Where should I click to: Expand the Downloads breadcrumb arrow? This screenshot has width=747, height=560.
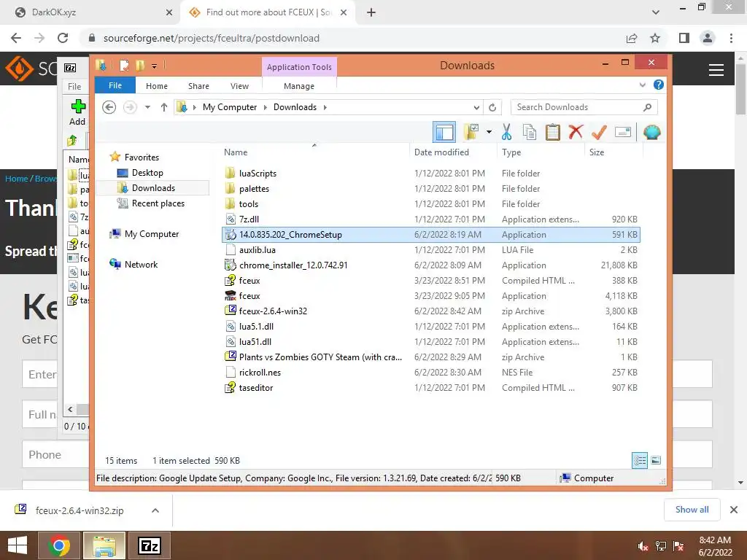(x=325, y=107)
